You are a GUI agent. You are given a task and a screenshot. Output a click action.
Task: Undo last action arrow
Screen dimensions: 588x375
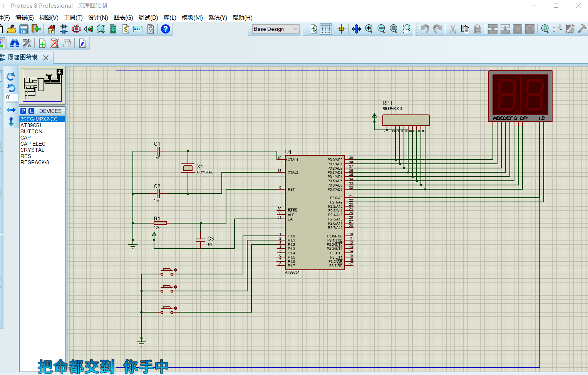[425, 29]
